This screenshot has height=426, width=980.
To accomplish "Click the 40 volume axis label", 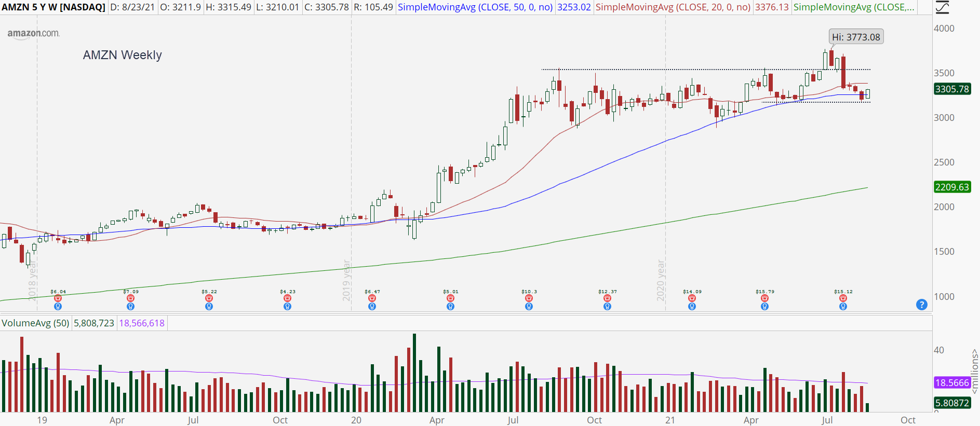I will 939,350.
